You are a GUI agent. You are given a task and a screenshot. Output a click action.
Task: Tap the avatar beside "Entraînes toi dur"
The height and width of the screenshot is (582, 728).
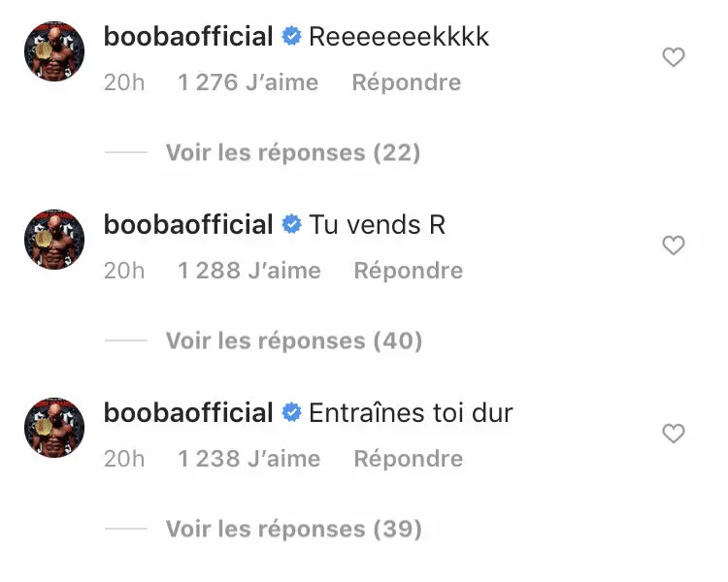(x=54, y=427)
